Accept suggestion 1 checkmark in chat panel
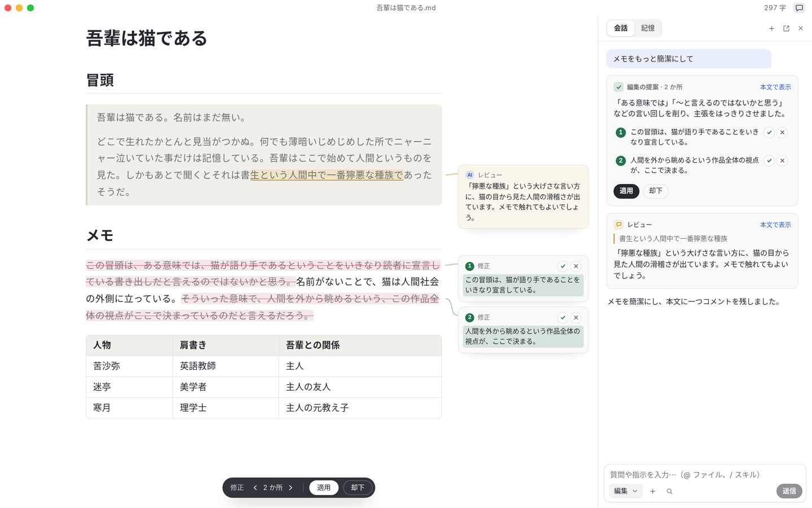Viewport: 812px width, 508px height. tap(769, 133)
